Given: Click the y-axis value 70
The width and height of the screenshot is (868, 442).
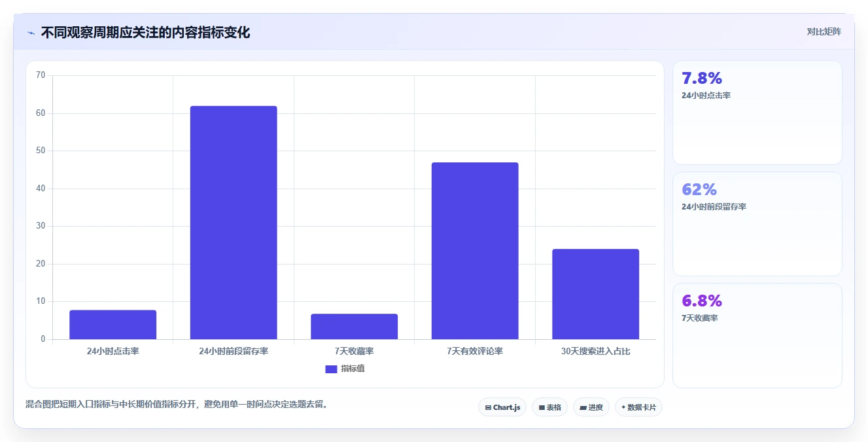Looking at the screenshot, I should pyautogui.click(x=41, y=75).
